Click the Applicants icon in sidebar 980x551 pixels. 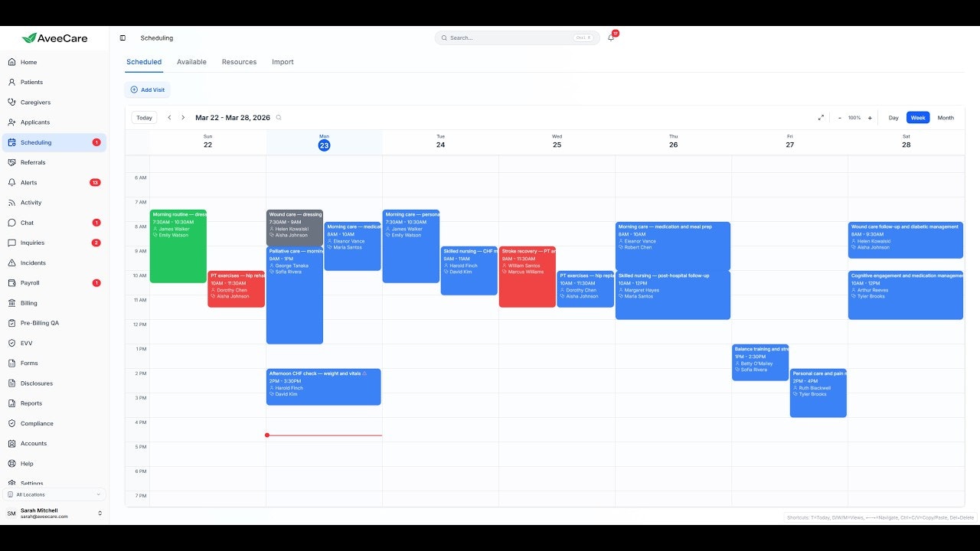11,122
